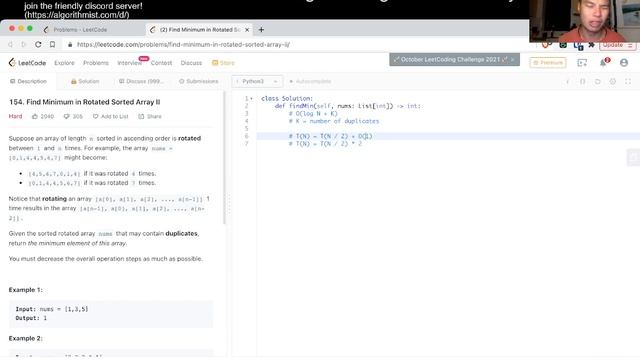Viewport: 640px width, 360px height.
Task: Switch to the Submissions tab
Action: (x=199, y=81)
